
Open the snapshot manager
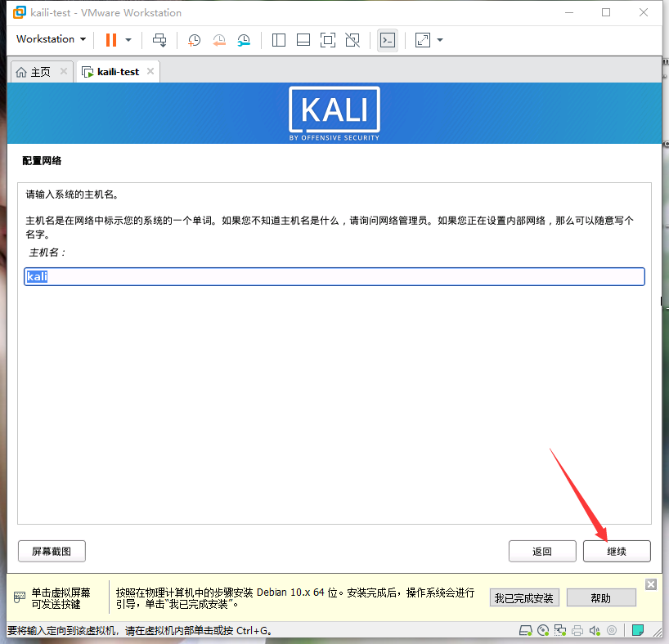(x=244, y=40)
